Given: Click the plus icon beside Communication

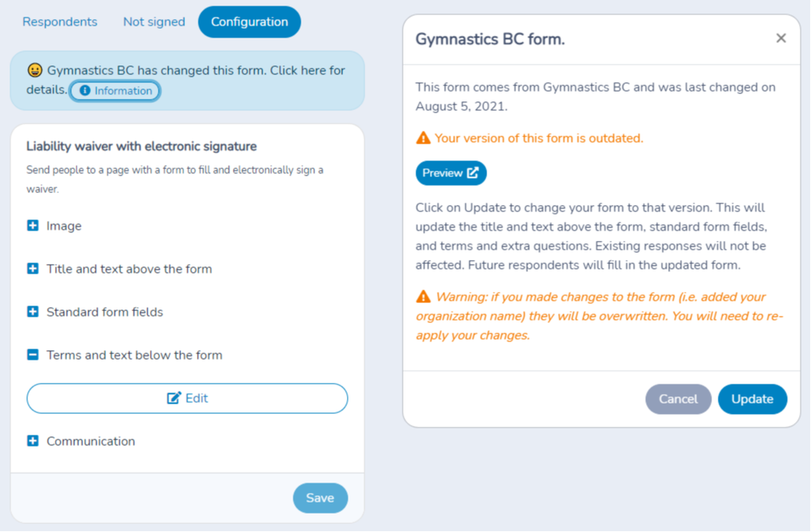Looking at the screenshot, I should click(x=33, y=441).
